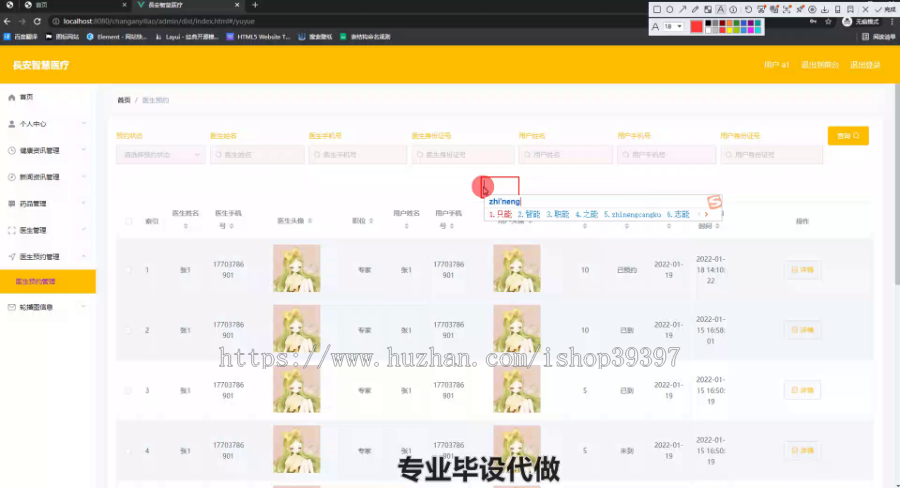Viewport: 900px width, 488px height.
Task: Open the Chrome three-dot menu
Action: 892,21
